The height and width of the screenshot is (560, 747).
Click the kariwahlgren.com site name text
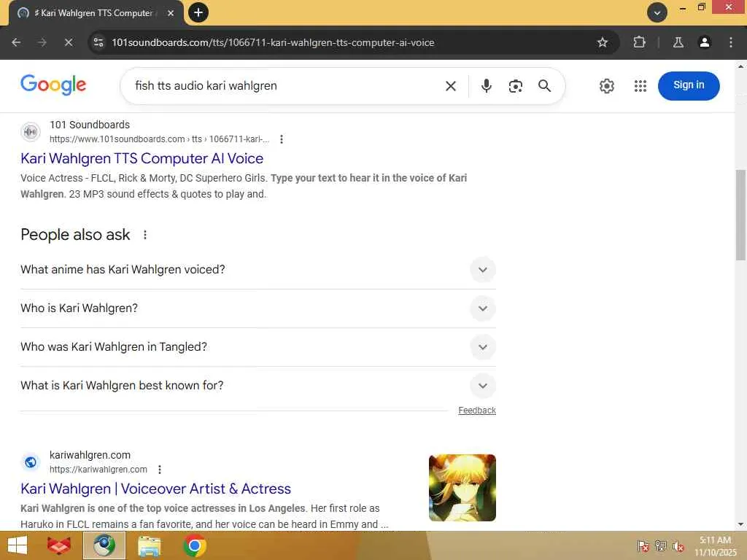click(90, 455)
